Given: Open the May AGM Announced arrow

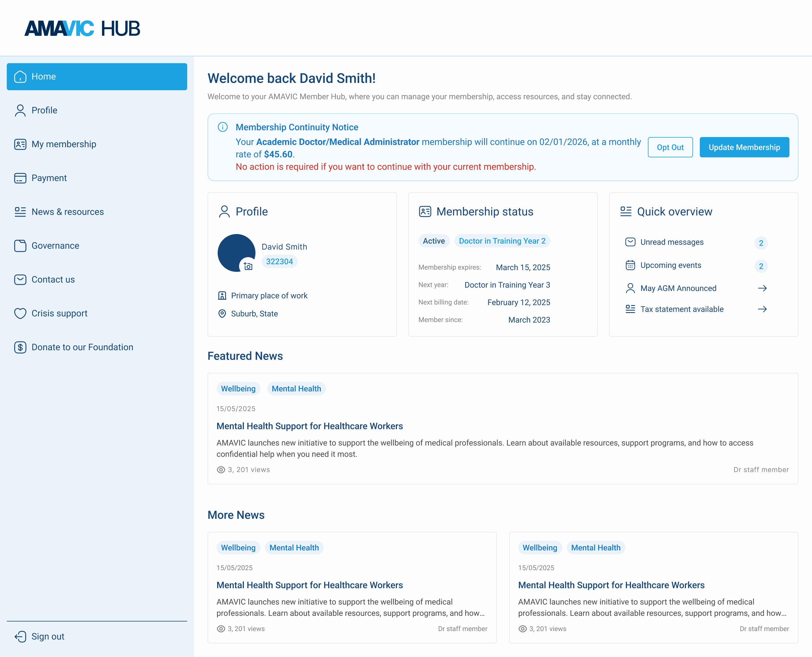Looking at the screenshot, I should click(x=762, y=288).
